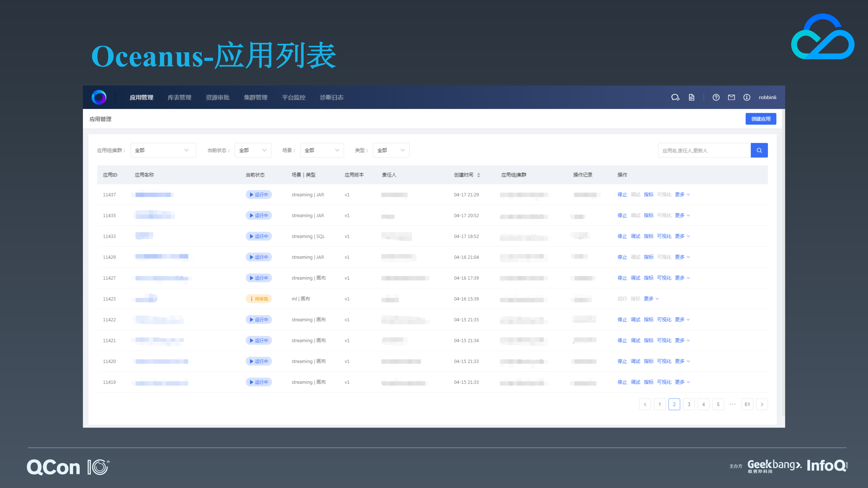The image size is (868, 488).
Task: Click created time 04-17 21:29
Action: point(466,195)
